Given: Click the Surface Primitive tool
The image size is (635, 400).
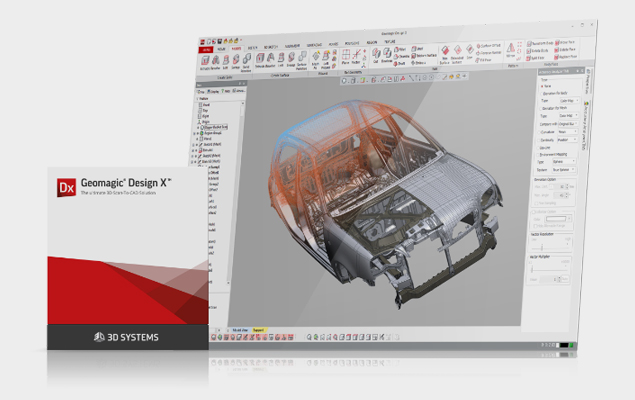Looking at the screenshot, I should (x=302, y=60).
